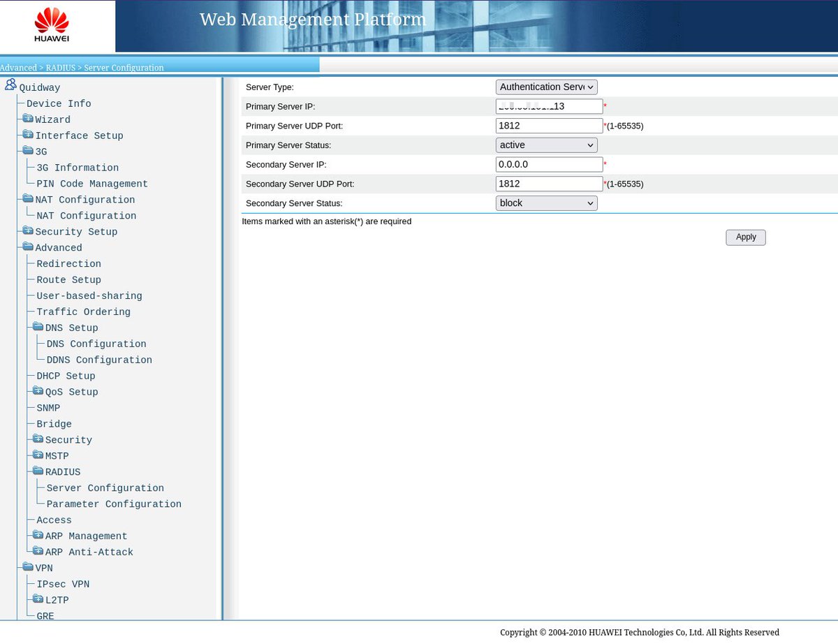The image size is (838, 644).
Task: Expand the Wizard folder icon
Action: point(27,119)
